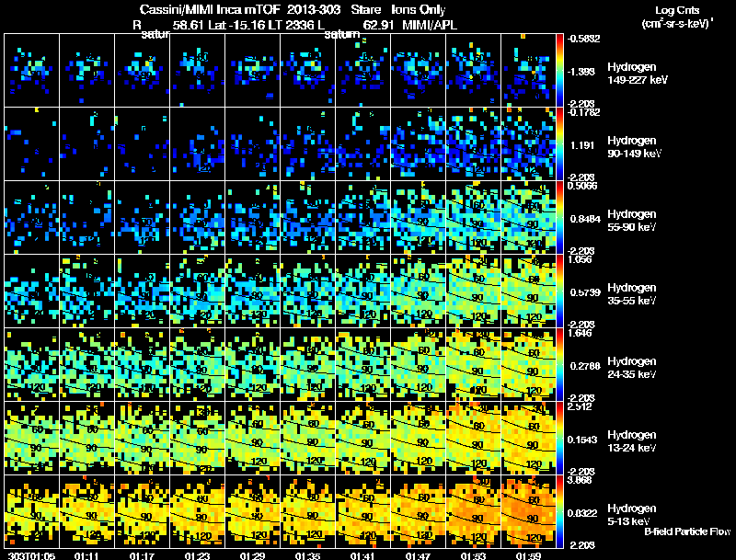Click the color bar for 90-149 keV row
Screen dimensions: 736x560
(559, 144)
